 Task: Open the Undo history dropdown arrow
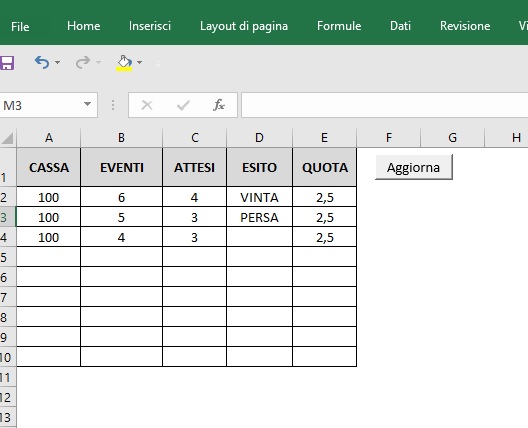[58, 62]
